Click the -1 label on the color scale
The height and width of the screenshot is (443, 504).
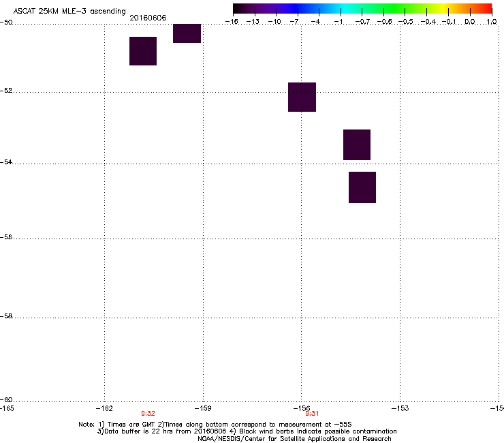[x=338, y=22]
